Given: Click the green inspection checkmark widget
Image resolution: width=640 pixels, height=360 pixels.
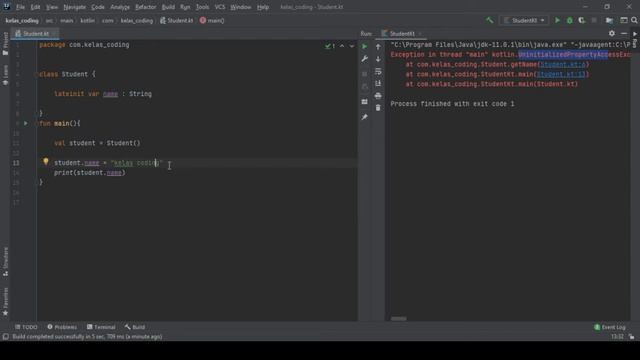Looking at the screenshot, I should pyautogui.click(x=330, y=46).
